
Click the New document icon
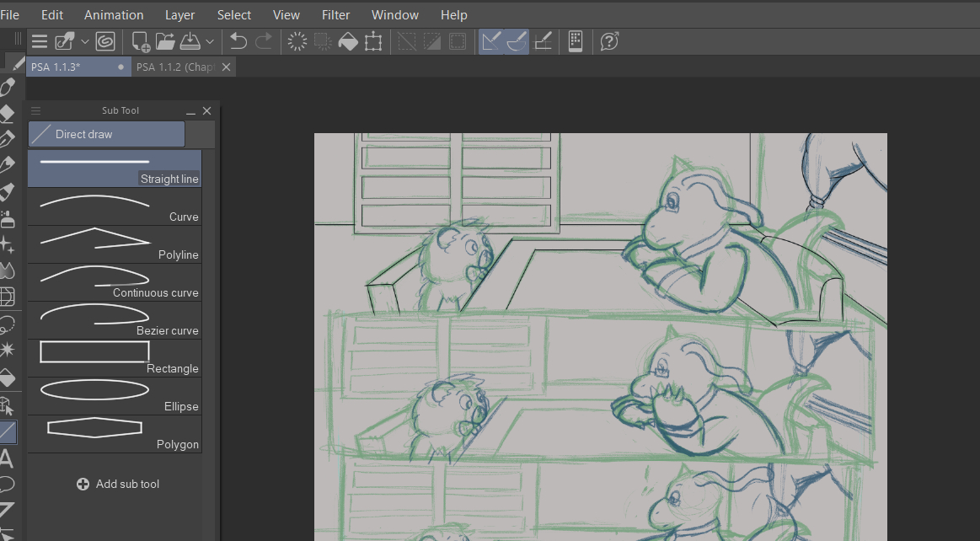[142, 41]
